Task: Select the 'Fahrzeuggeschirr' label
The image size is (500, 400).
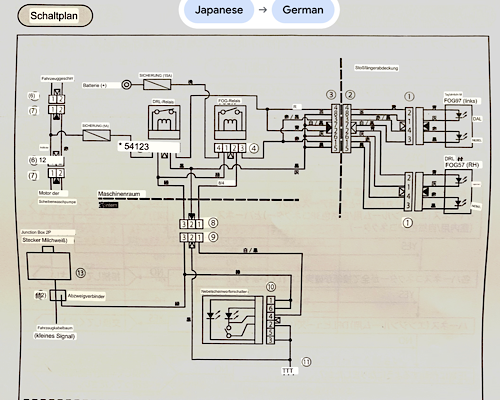Action: [57, 79]
